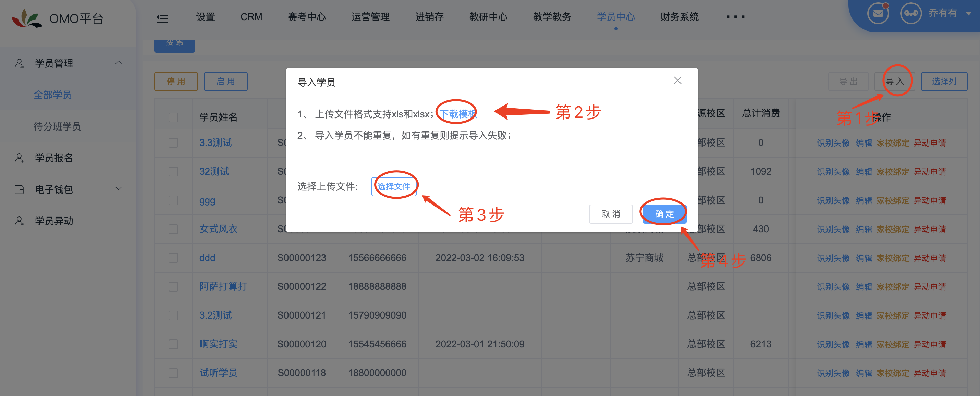Click 异动申请 for the 3.2测试 row

pyautogui.click(x=930, y=316)
